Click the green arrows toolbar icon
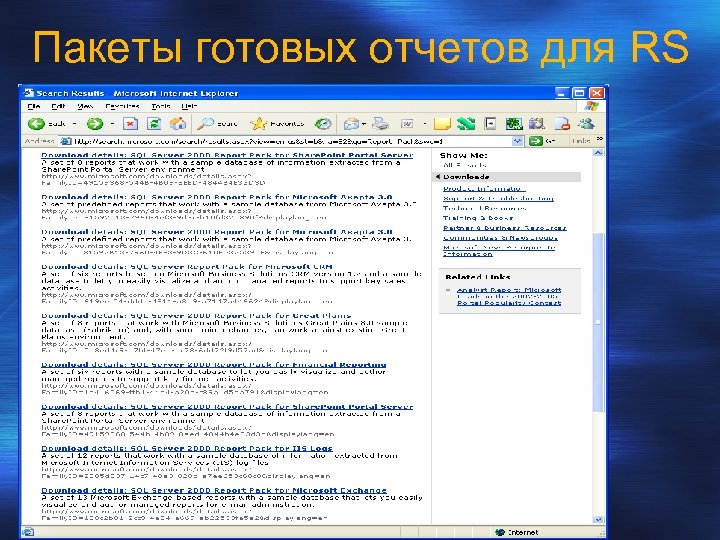Screen dimensions: 720x540 pos(466,124)
